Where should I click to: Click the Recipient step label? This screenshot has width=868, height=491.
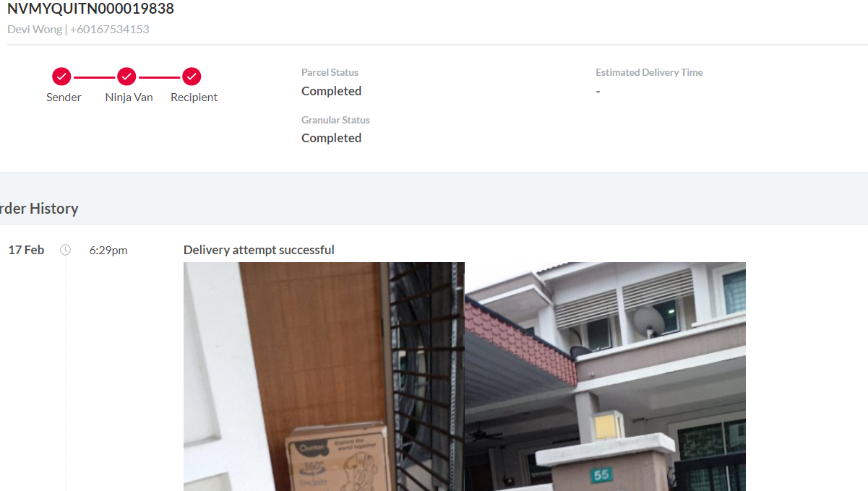point(194,97)
